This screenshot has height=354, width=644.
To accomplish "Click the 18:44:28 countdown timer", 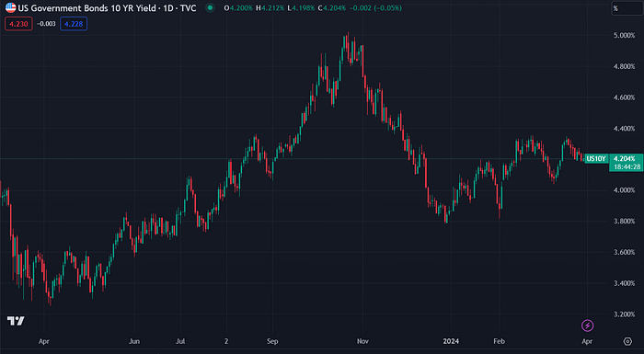I will 627,166.
